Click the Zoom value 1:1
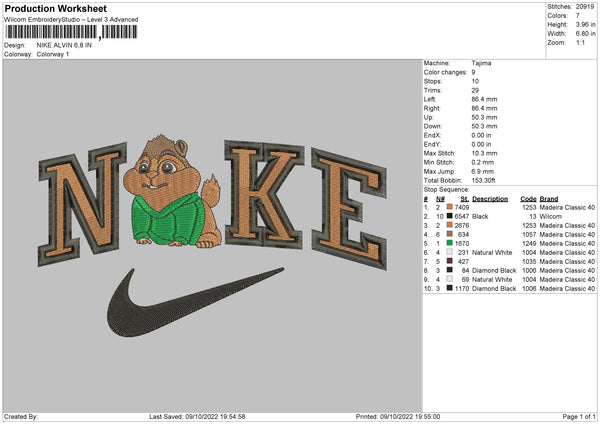The height and width of the screenshot is (424, 600). click(x=580, y=42)
